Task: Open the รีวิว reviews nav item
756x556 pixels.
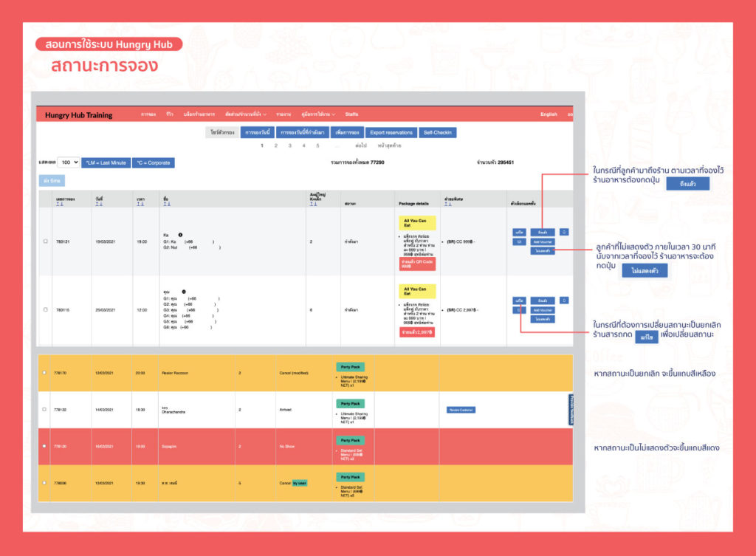Action: [x=170, y=114]
